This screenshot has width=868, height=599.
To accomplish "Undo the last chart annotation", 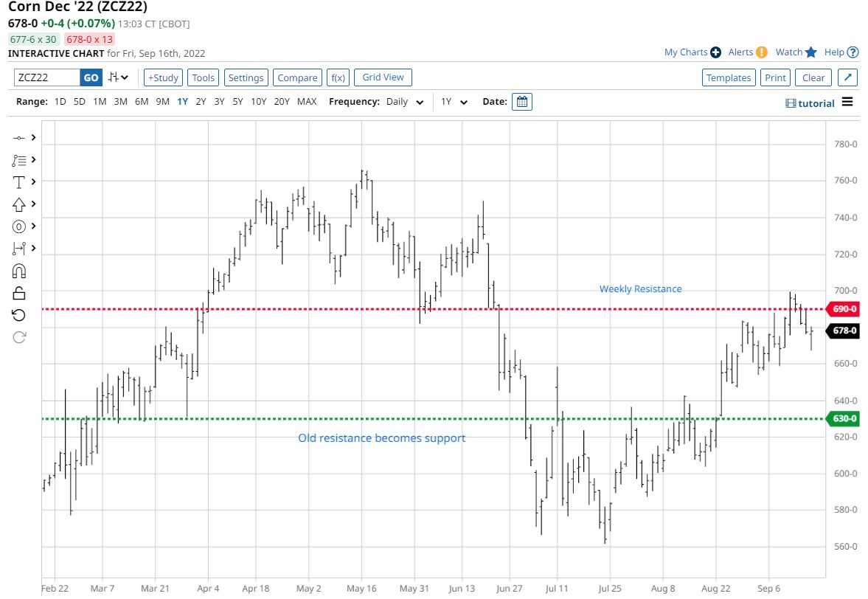I will tap(19, 315).
